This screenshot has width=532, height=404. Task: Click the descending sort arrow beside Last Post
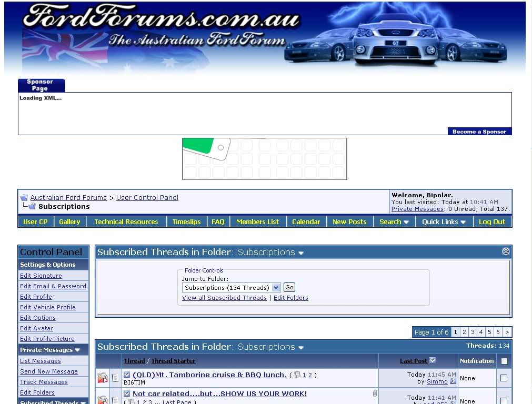click(432, 360)
